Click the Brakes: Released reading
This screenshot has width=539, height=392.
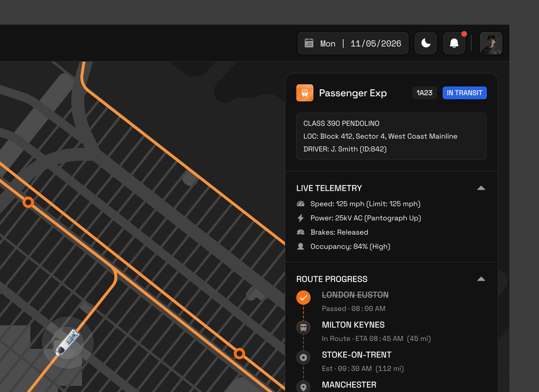(x=339, y=232)
